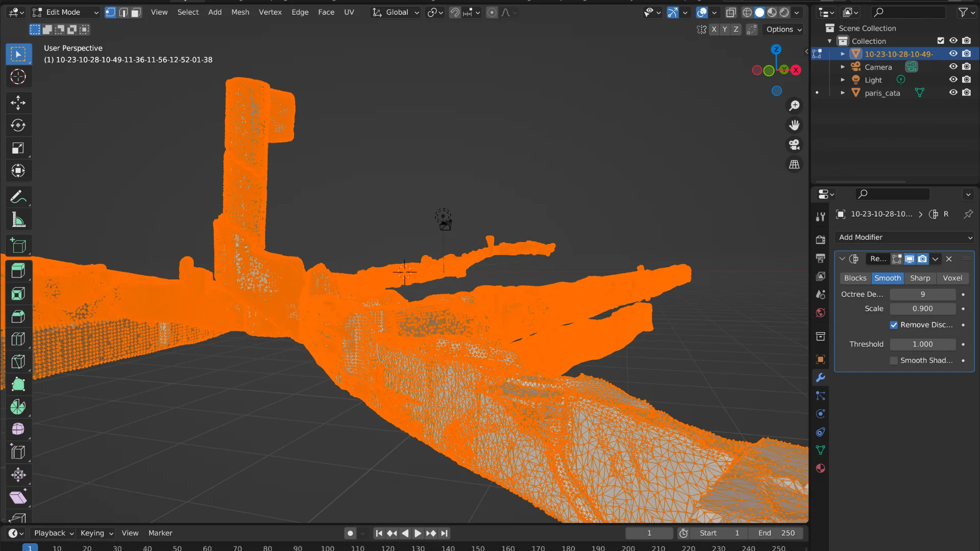Select the Rotate tool
980x551 pixels.
click(x=18, y=126)
